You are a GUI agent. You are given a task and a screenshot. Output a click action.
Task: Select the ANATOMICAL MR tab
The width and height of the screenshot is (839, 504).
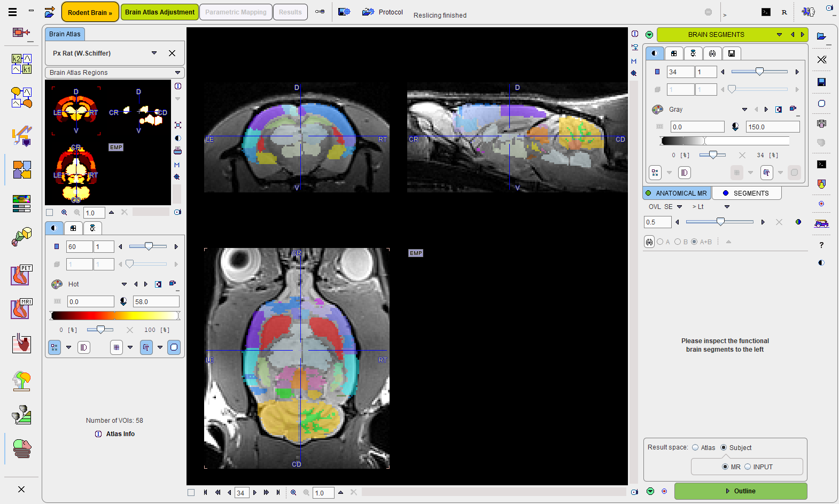click(677, 193)
